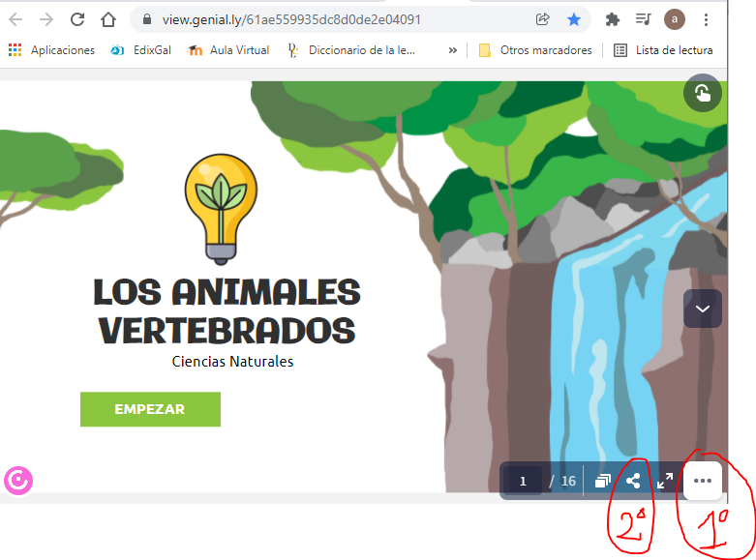Click the current page number field
The height and width of the screenshot is (560, 756).
[x=523, y=481]
